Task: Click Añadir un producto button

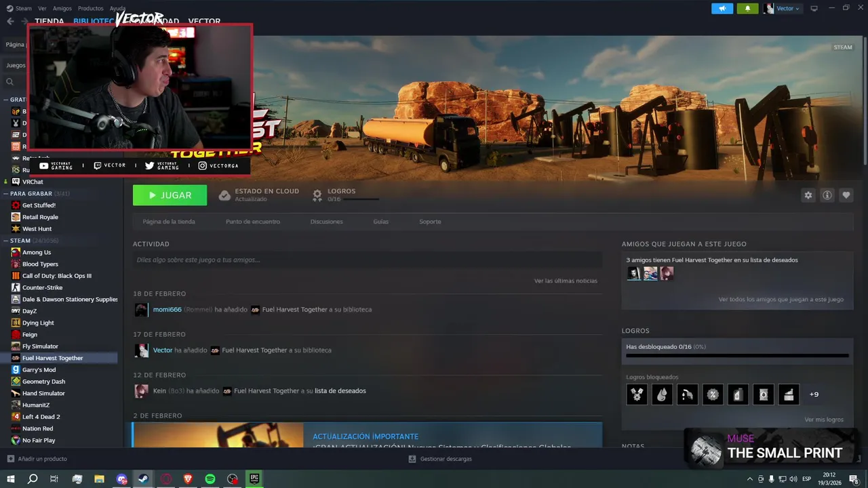Action: coord(37,459)
